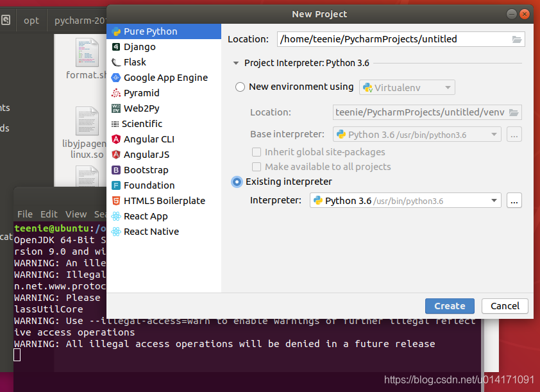Click the search icon in file manager

[x=6, y=20]
